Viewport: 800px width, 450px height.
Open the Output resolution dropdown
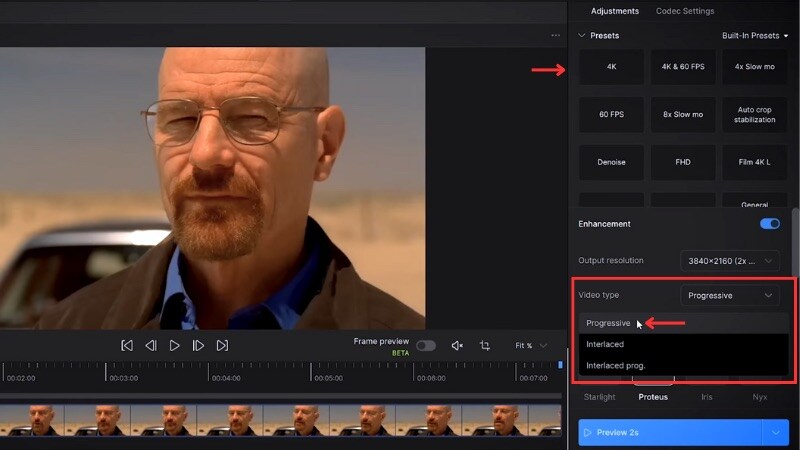pos(730,261)
